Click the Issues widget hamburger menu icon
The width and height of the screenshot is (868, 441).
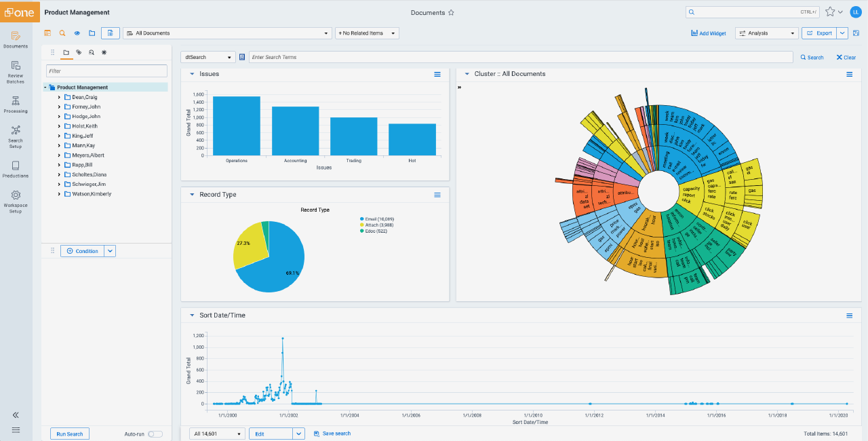437,74
